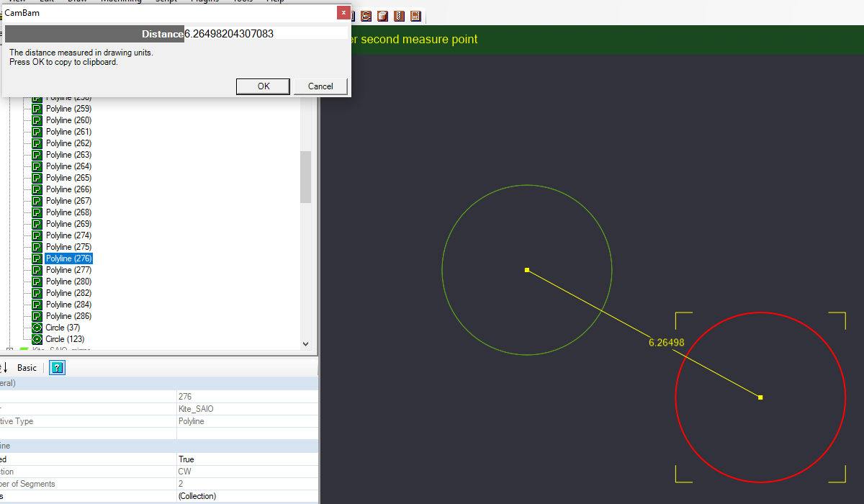
Task: Open property grid help question-mark icon
Action: pos(57,368)
